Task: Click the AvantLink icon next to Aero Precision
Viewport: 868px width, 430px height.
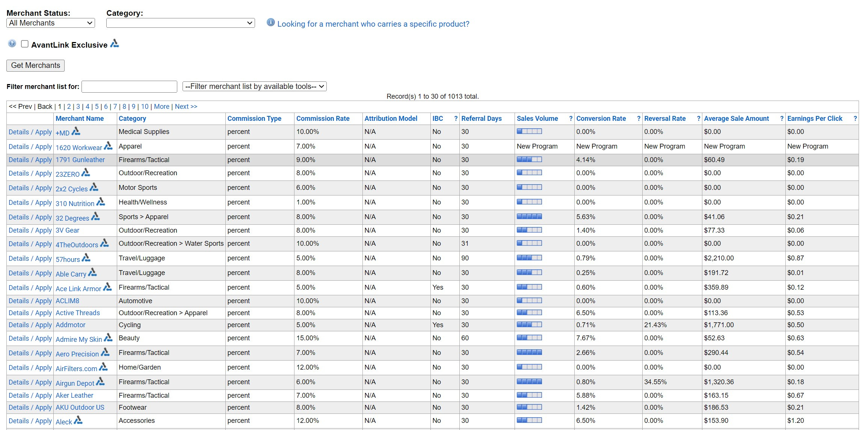Action: pos(105,352)
